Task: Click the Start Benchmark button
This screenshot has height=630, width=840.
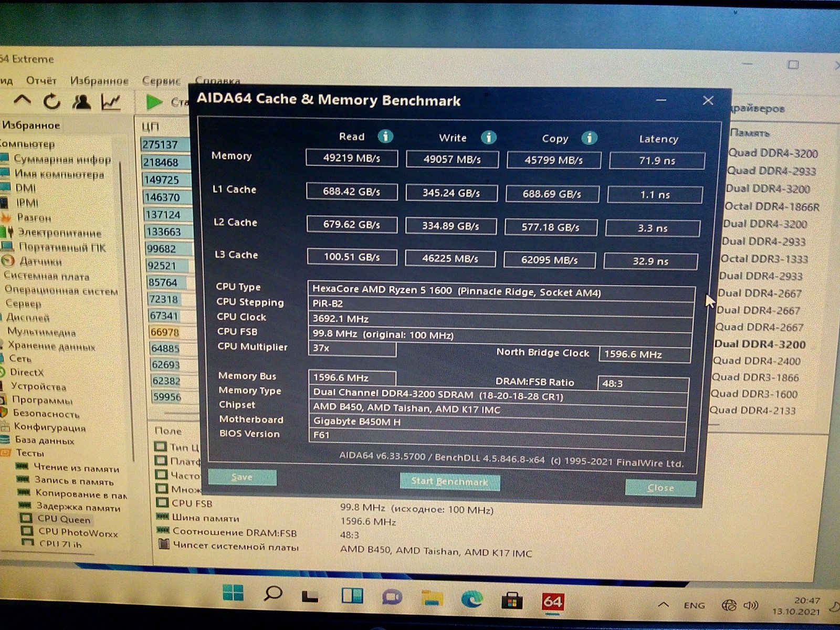Action: coord(449,481)
